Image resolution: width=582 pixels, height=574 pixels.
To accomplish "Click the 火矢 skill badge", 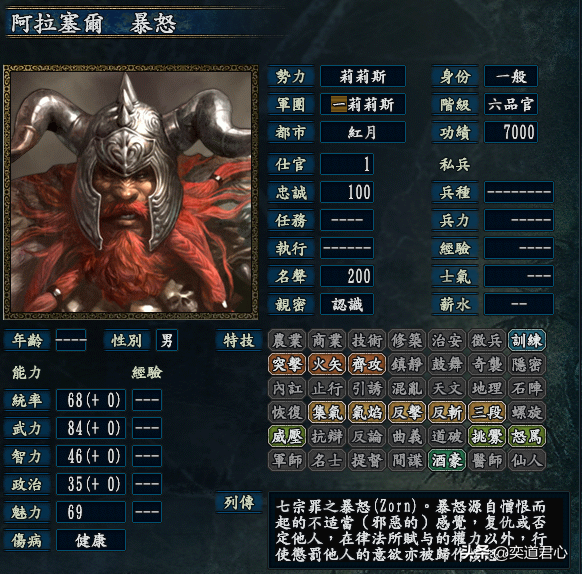I will pos(327,365).
